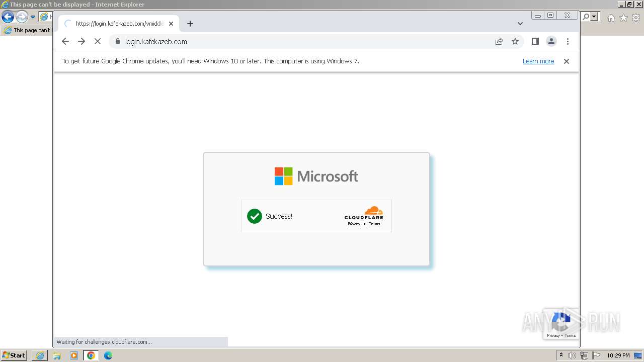Image resolution: width=644 pixels, height=362 pixels.
Task: Open Internet Explorer favorites star
Action: [623, 18]
